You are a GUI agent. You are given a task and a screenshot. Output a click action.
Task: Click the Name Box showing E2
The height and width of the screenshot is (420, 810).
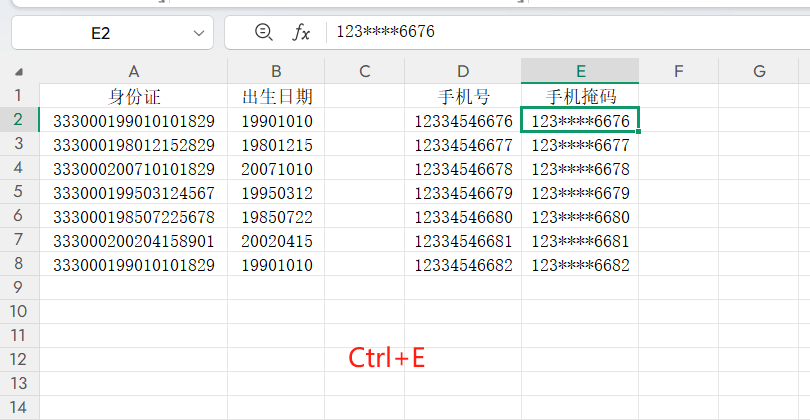click(101, 33)
